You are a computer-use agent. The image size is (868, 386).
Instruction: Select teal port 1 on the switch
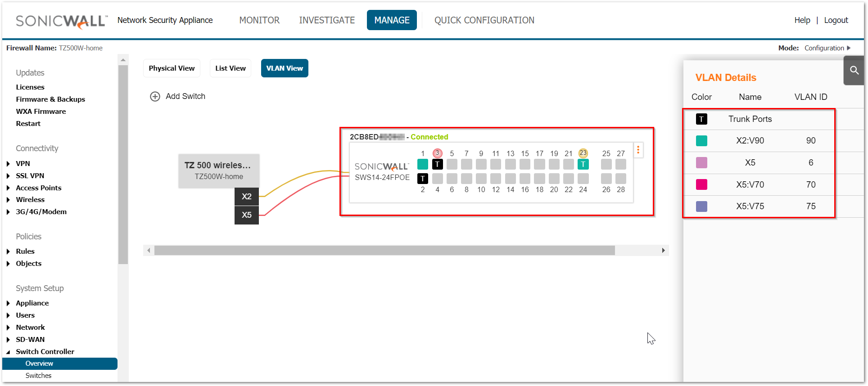point(422,164)
